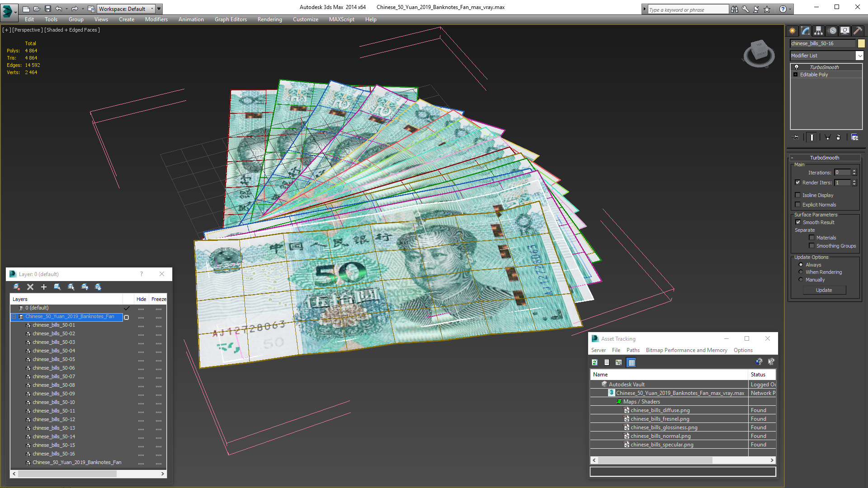
Task: Toggle Render Iters checkbox
Action: tap(797, 183)
